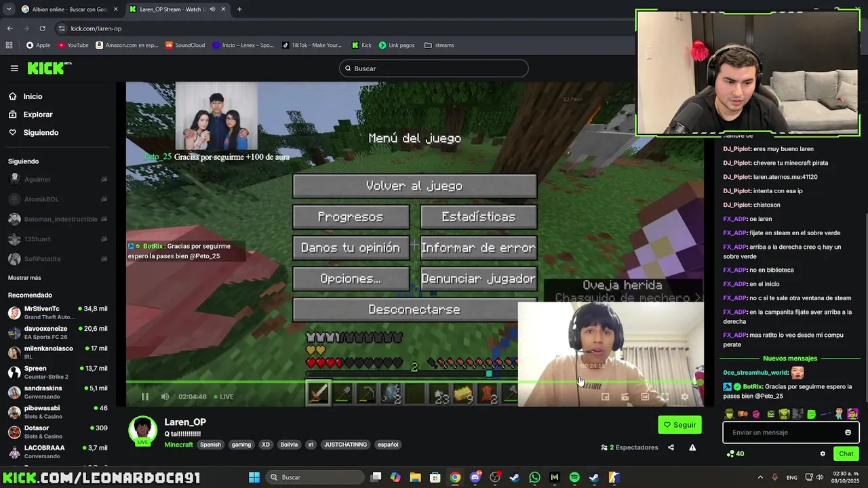Click Volver al juego in Minecraft menu
Viewport: 868px width, 488px height.
point(414,186)
